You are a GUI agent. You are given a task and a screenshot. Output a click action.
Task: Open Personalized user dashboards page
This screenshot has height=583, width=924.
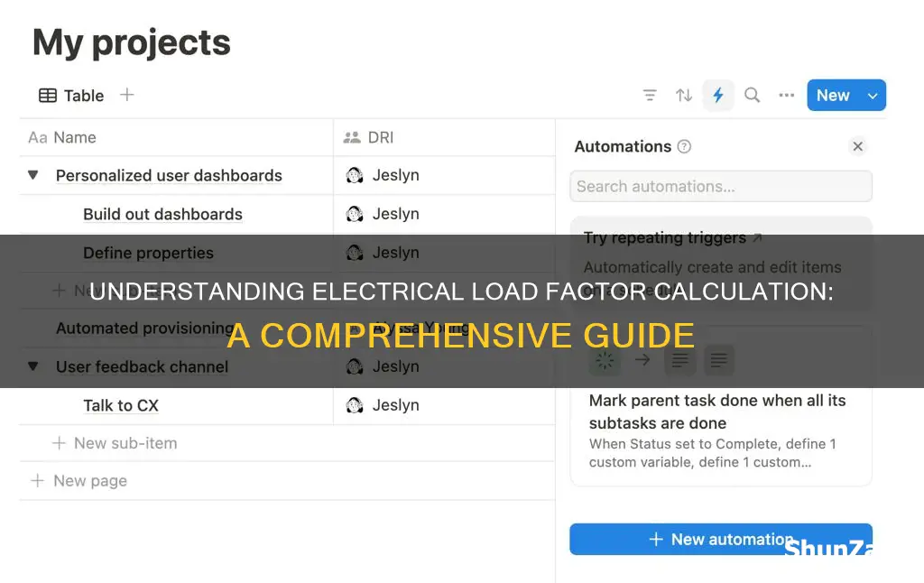[x=169, y=175]
